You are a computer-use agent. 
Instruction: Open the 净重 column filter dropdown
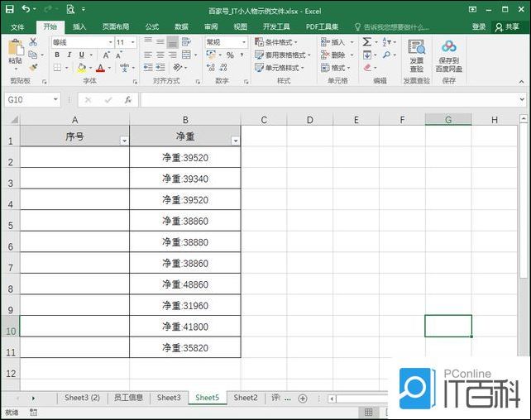coord(235,141)
